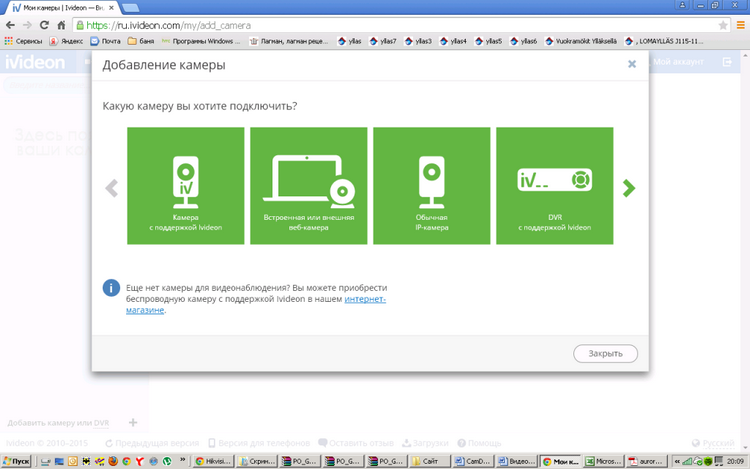The image size is (750, 469).
Task: Launch Yandex browser from quick launch
Action: pos(140,461)
